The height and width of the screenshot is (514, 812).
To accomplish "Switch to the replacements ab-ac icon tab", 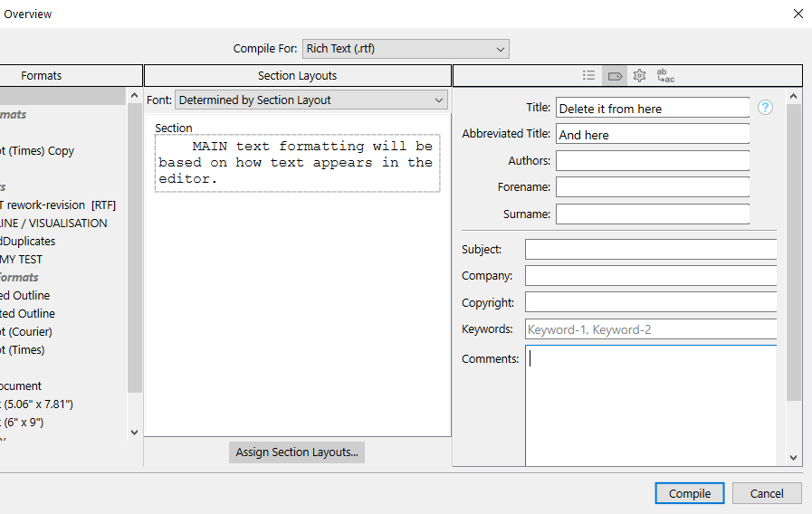I will pyautogui.click(x=665, y=76).
